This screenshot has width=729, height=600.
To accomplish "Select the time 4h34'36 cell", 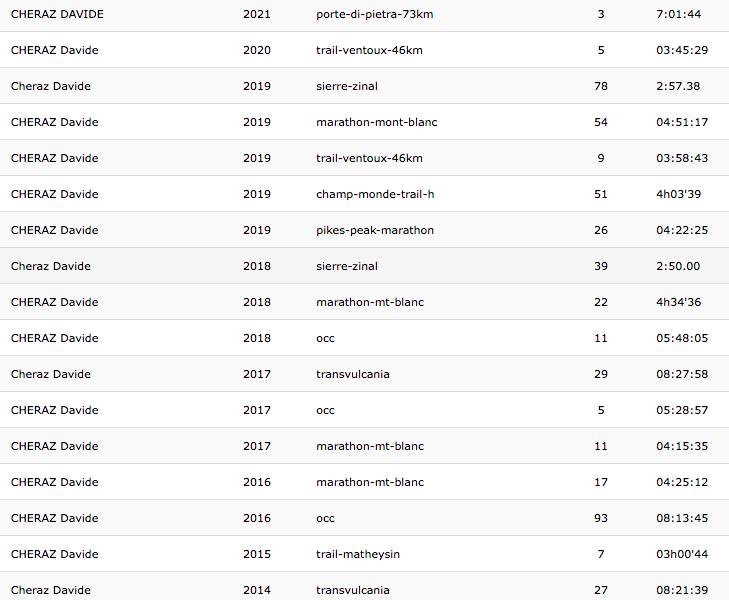I will click(x=678, y=302).
